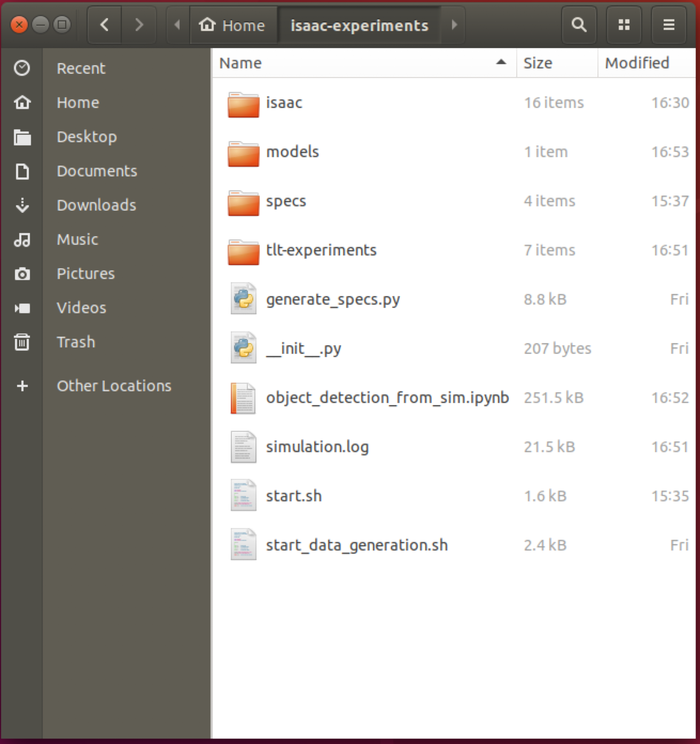The width and height of the screenshot is (700, 744).
Task: Select the ipynb notebook file icon
Action: tap(243, 398)
